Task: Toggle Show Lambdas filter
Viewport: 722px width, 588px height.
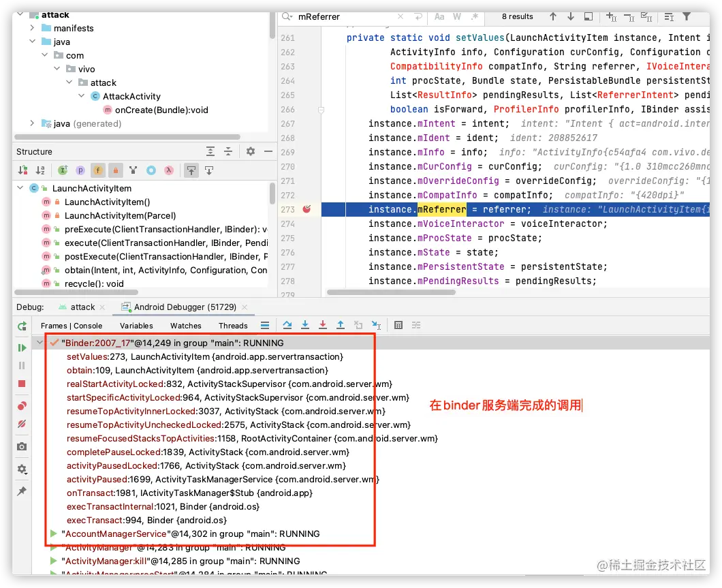Action: tap(169, 170)
